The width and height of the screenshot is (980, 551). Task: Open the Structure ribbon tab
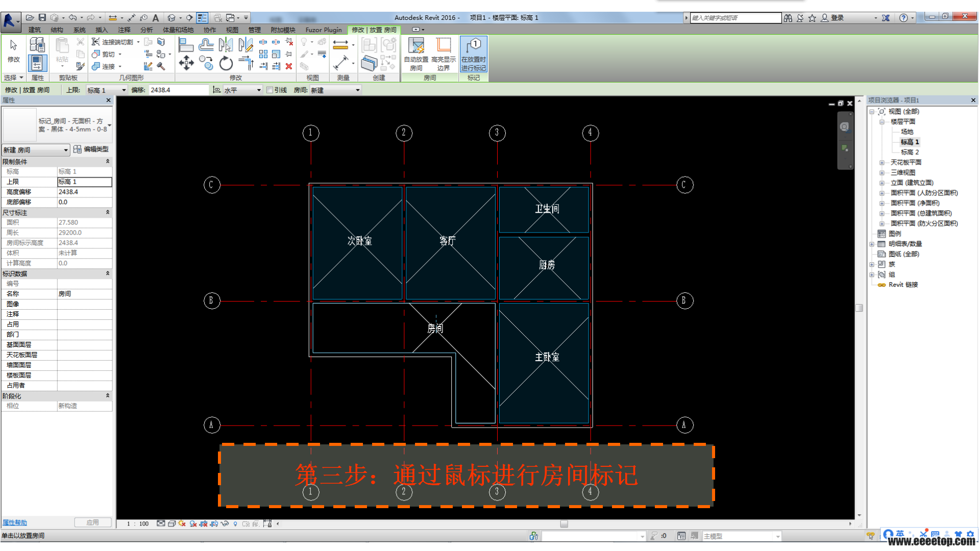(x=57, y=30)
